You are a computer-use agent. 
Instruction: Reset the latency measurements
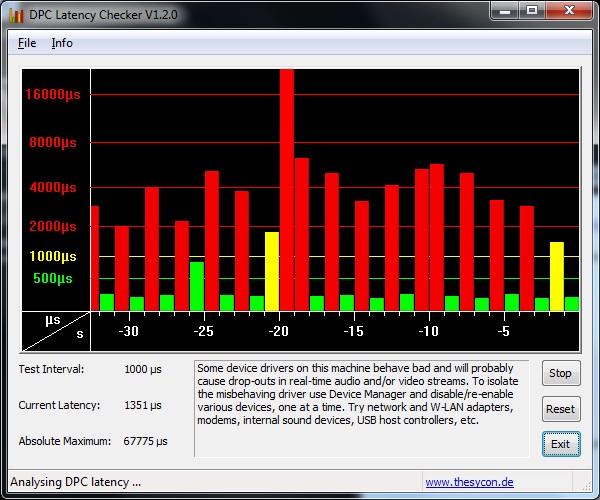561,409
